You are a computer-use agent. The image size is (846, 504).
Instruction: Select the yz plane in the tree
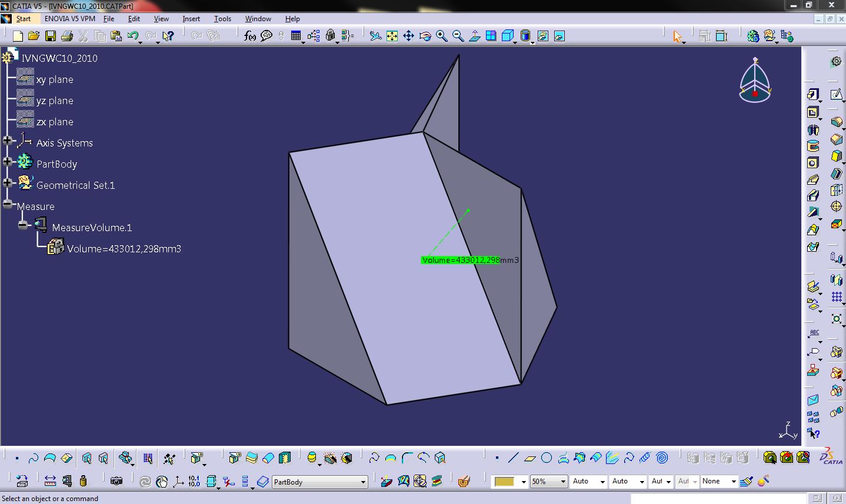[x=55, y=101]
